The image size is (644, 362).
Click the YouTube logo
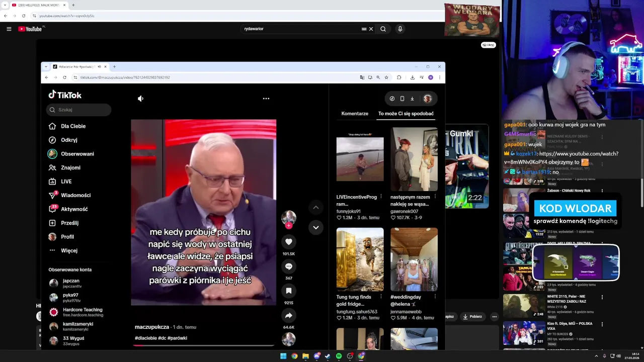[30, 29]
